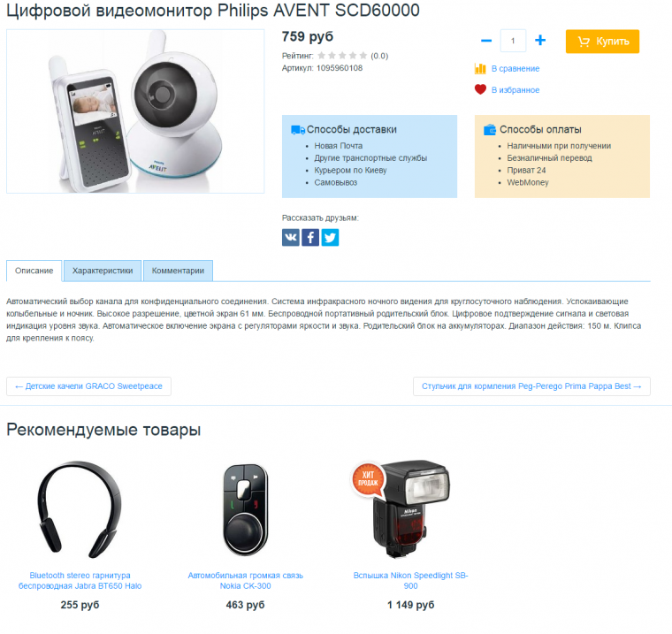The width and height of the screenshot is (672, 634).
Task: Click the red heart favorites icon
Action: (480, 89)
